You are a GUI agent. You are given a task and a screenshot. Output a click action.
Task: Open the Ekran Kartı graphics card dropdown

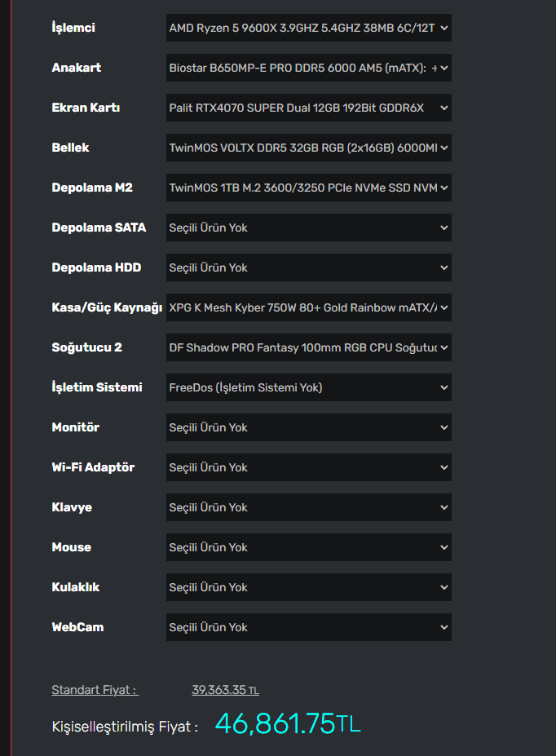point(308,108)
